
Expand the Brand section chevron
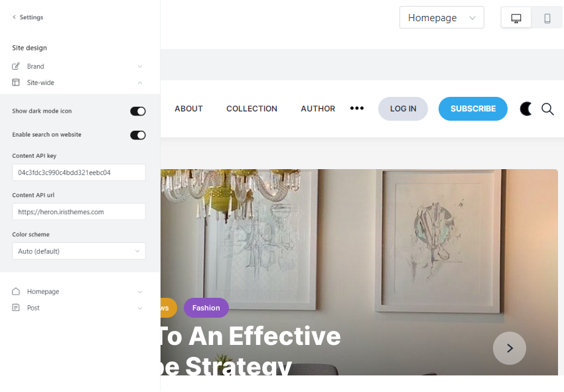(x=140, y=66)
